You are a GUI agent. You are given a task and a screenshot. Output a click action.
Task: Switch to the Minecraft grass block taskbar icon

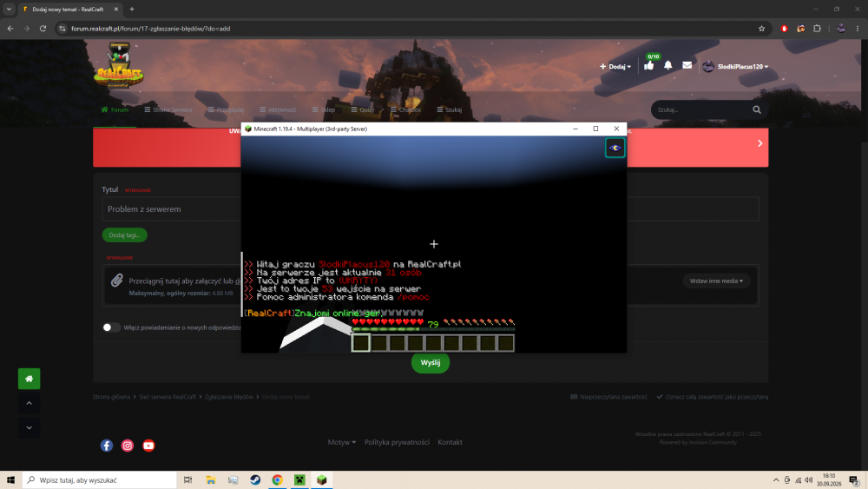tap(322, 480)
